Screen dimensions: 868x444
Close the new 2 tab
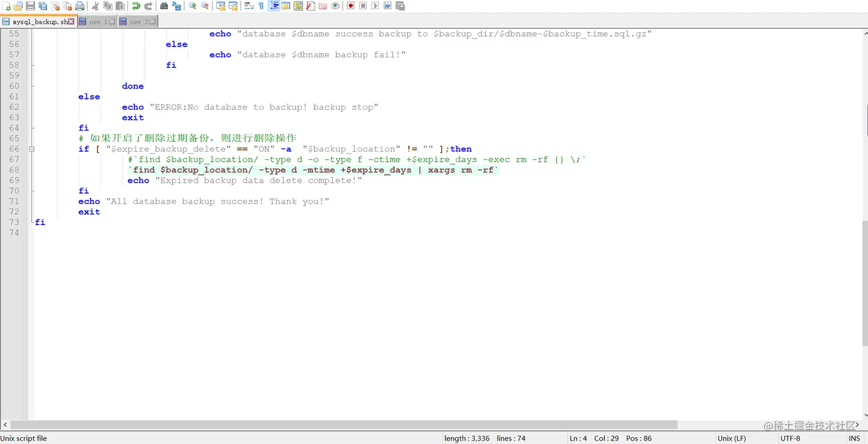[x=153, y=21]
